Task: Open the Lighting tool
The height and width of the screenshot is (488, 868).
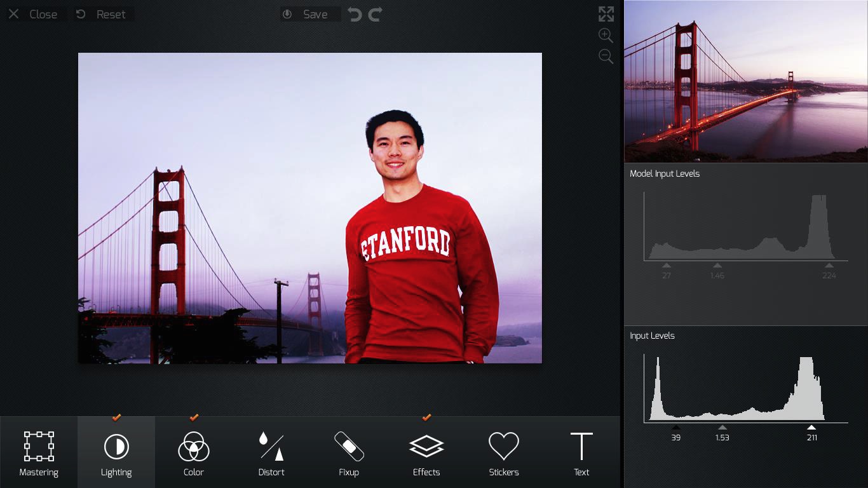Action: coord(116,452)
